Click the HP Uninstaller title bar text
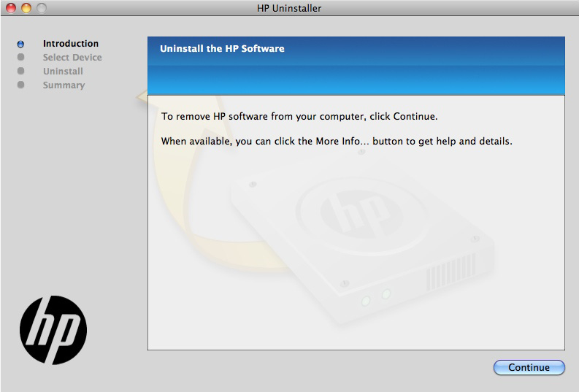Screen dimensions: 579x392 289,8
